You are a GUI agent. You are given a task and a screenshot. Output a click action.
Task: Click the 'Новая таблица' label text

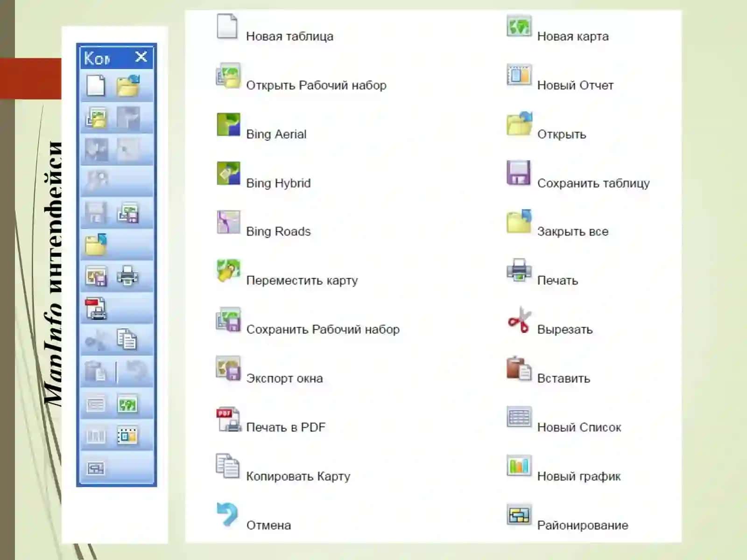(289, 36)
